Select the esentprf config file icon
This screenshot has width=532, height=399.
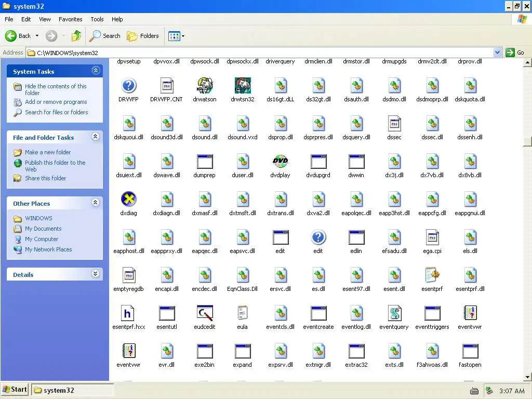[432, 275]
